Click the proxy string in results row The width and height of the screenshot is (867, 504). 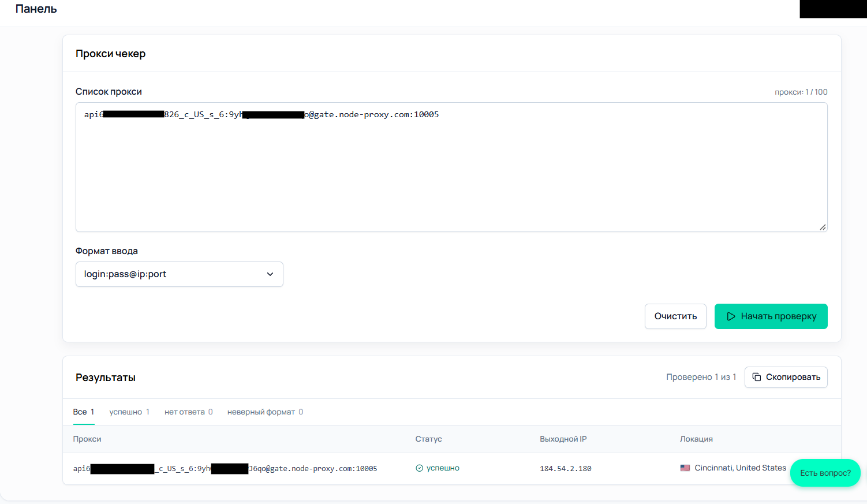click(x=225, y=469)
